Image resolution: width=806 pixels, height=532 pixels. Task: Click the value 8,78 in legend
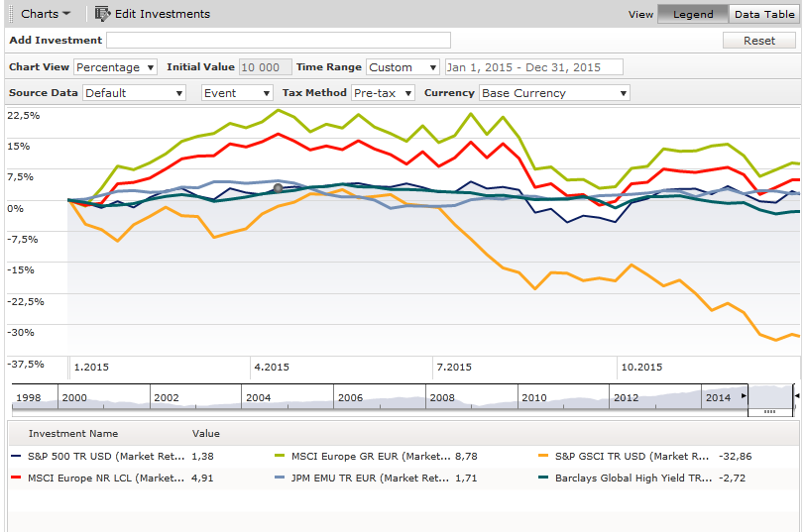coord(466,456)
